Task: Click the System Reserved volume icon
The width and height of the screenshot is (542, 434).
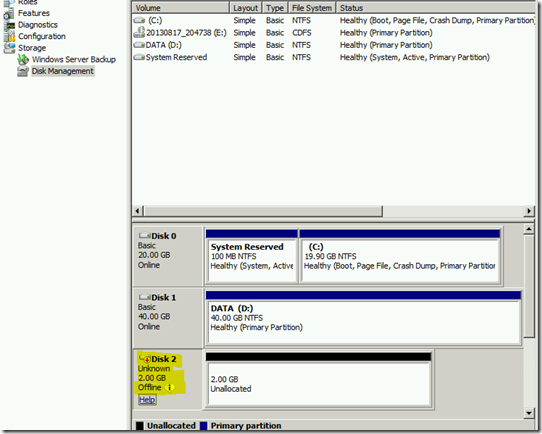Action: [x=139, y=57]
